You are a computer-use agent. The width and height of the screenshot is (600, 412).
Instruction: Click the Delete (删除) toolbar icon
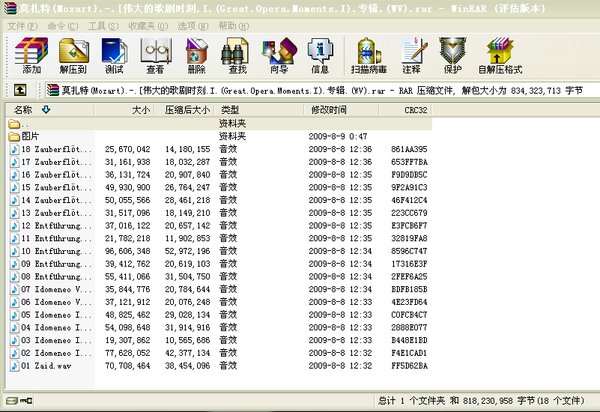(197, 55)
